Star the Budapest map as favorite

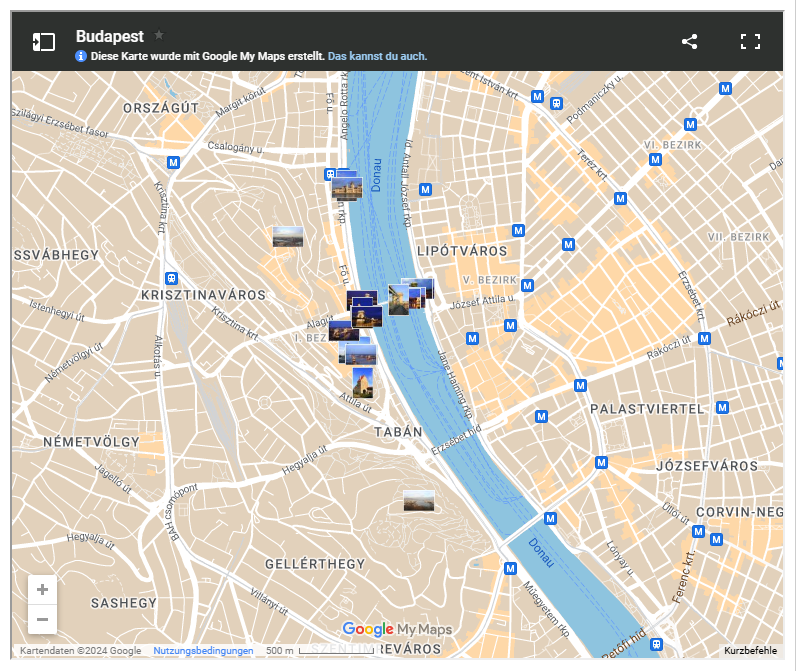click(159, 35)
